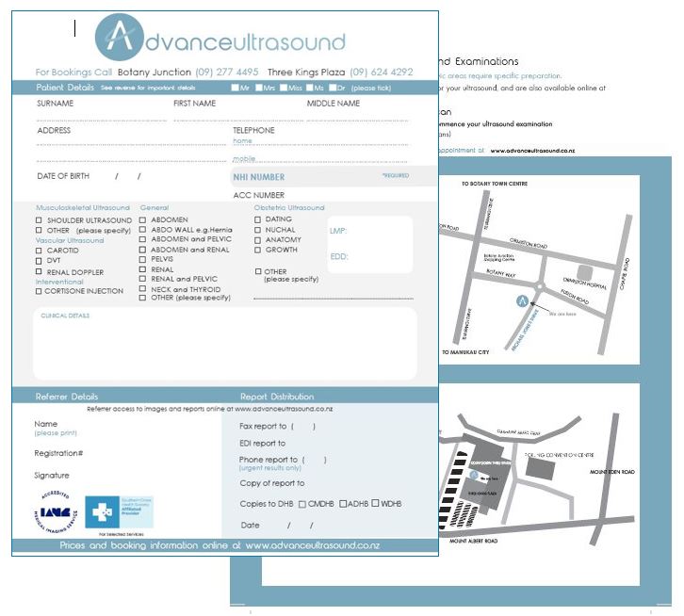Tick the Mrs title checkbox
Image resolution: width=684 pixels, height=616 pixels.
point(259,88)
